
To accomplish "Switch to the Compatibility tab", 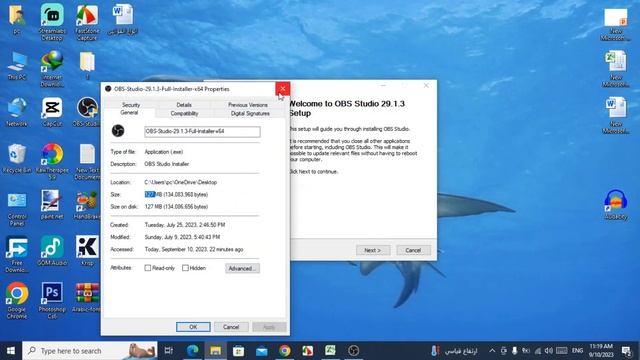I will coord(184,113).
